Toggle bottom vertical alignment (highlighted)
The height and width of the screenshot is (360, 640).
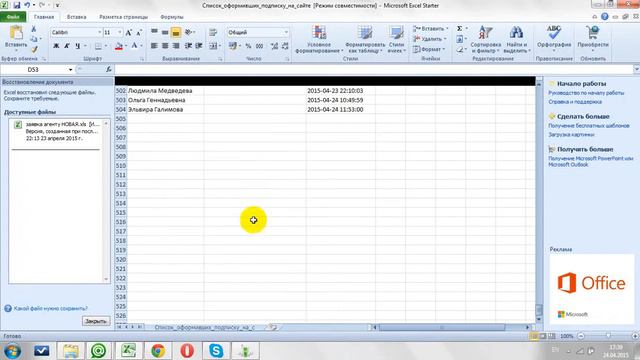coord(176,32)
